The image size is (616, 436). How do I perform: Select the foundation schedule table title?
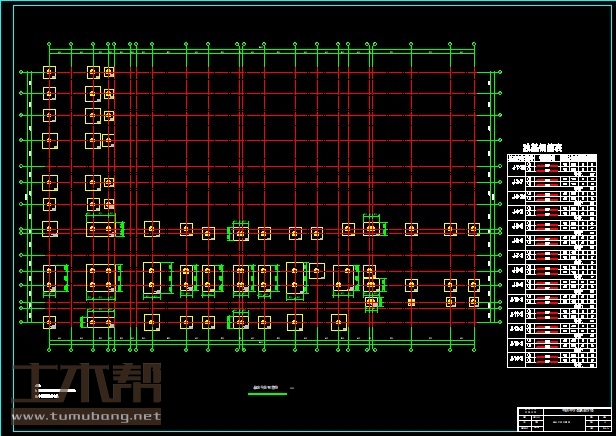(x=542, y=148)
